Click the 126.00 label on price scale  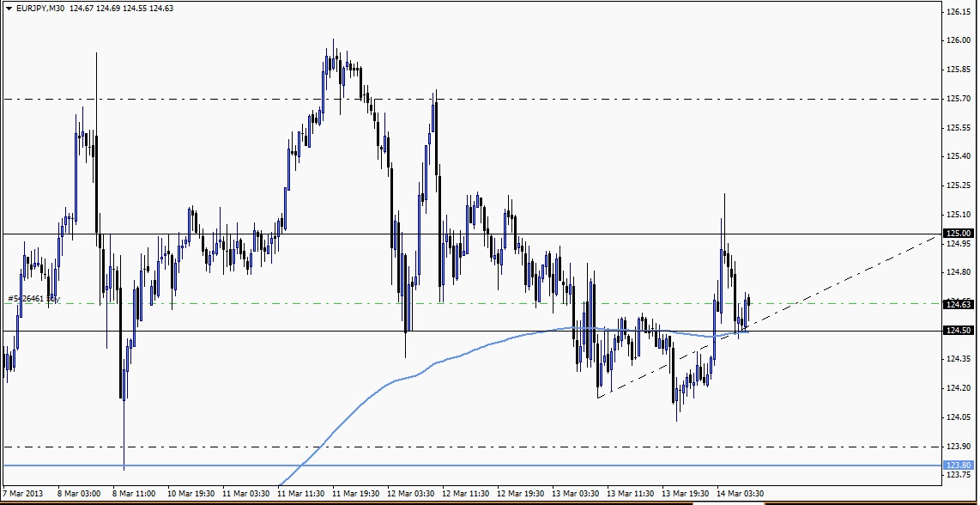(x=959, y=40)
